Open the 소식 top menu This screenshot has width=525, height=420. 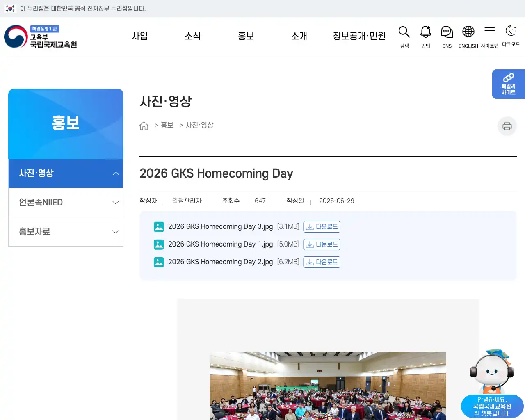click(193, 36)
